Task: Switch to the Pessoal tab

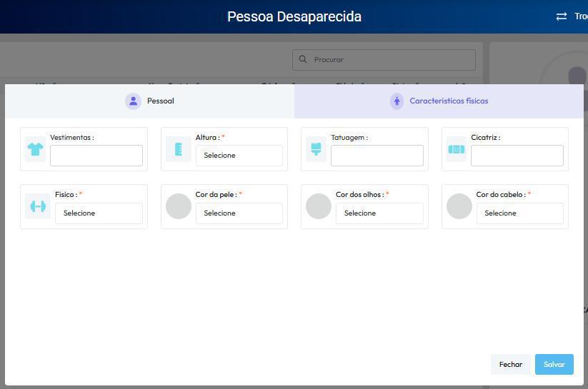Action: 149,101
